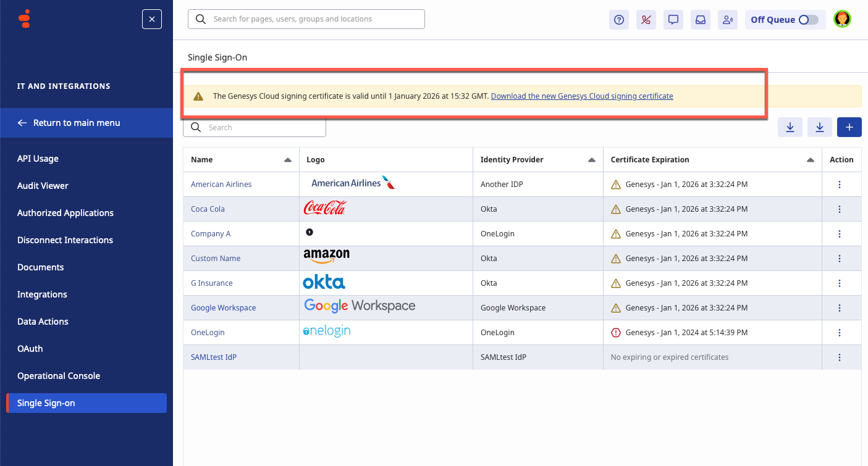
Task: Close the sidebar with X button
Action: pyautogui.click(x=152, y=19)
